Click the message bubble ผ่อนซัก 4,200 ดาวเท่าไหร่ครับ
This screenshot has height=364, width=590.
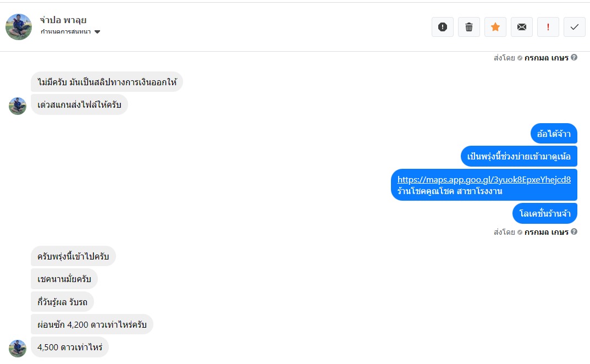point(92,325)
